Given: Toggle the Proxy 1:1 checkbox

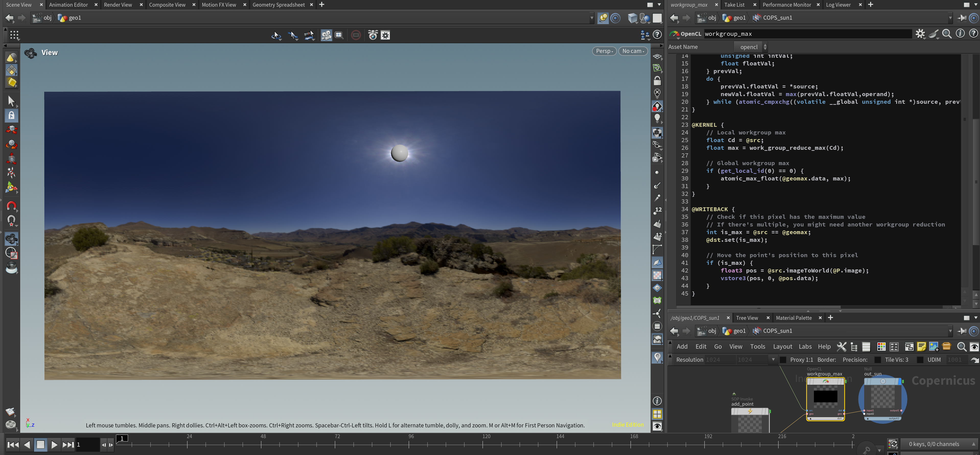Looking at the screenshot, I should click(783, 359).
